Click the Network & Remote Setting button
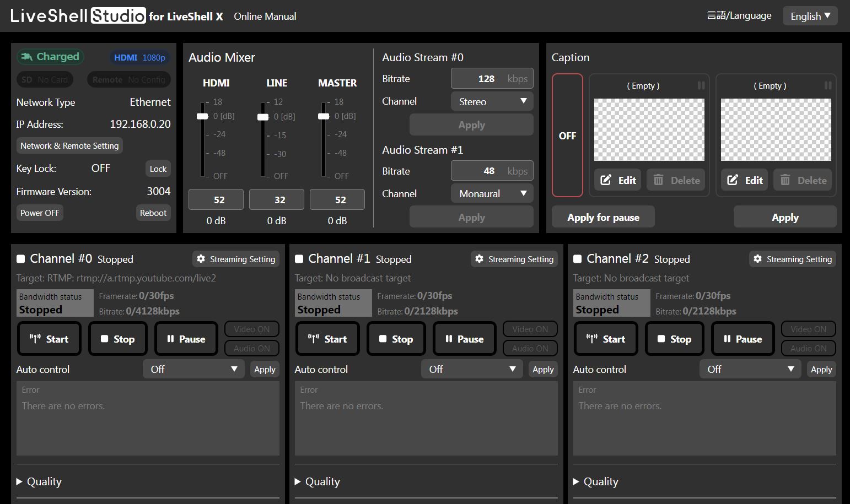Viewport: 850px width, 504px height. click(69, 145)
